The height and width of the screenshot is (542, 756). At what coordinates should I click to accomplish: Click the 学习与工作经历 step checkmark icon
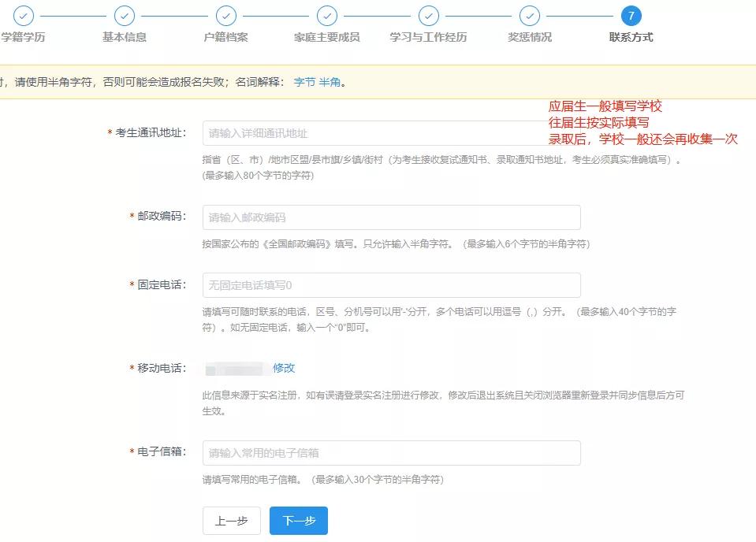(x=428, y=14)
